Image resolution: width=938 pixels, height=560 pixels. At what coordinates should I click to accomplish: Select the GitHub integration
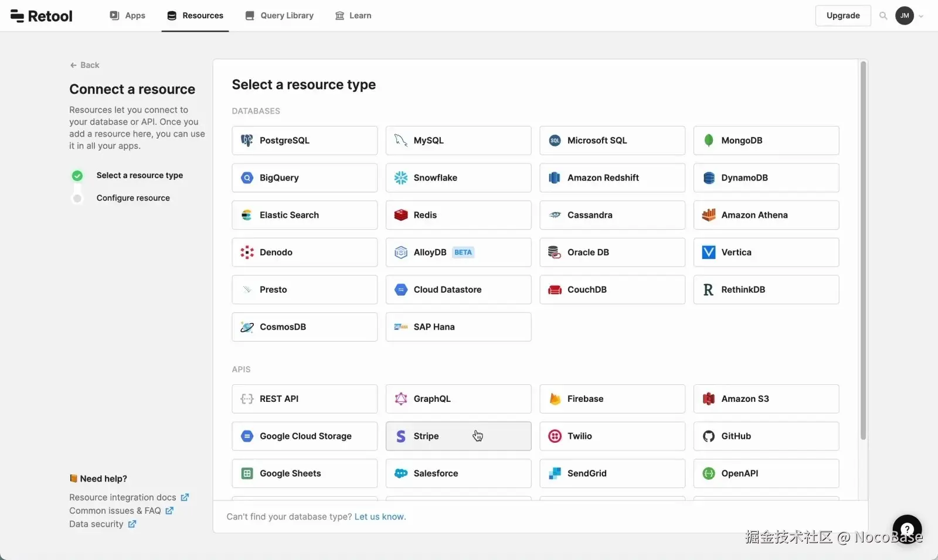[767, 436]
